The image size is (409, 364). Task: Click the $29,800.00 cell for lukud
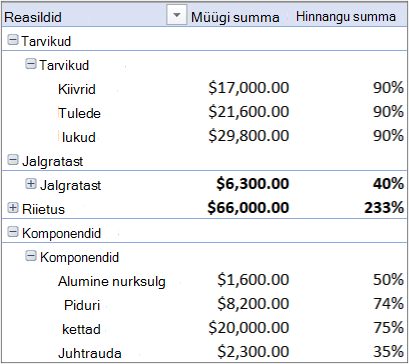point(249,136)
